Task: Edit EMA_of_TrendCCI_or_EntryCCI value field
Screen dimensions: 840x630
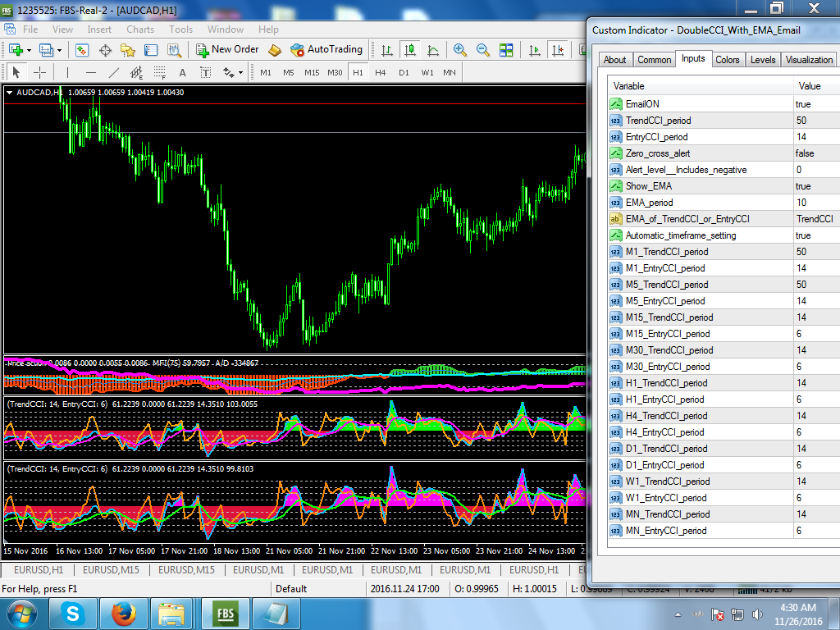Action: click(816, 218)
